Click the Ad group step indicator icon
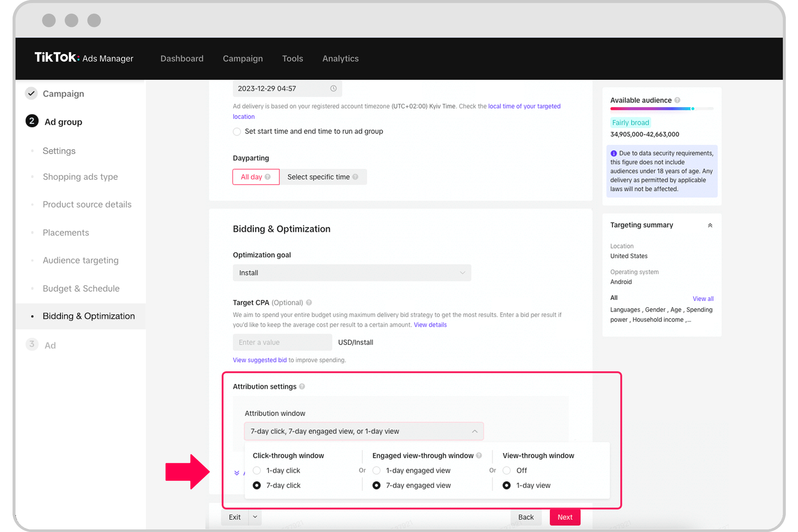 (31, 121)
